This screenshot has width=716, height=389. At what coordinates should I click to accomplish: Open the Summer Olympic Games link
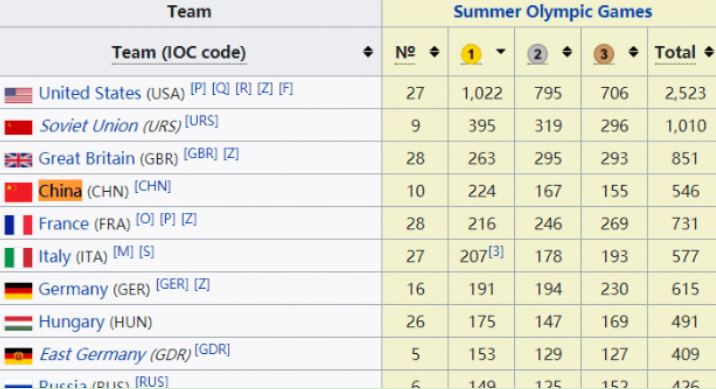(x=553, y=11)
